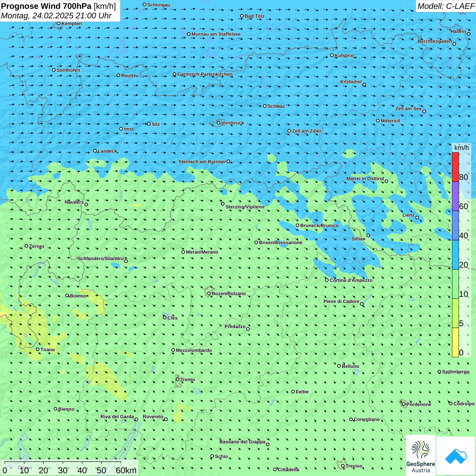
Task: Click the Matrei in Osttirol label
Action: coord(365,178)
